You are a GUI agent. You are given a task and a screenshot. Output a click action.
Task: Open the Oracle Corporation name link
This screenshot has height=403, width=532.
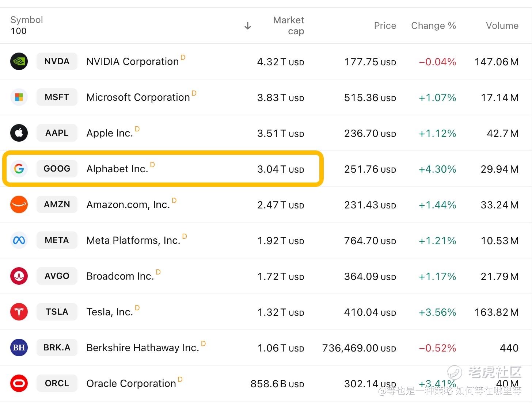click(131, 383)
